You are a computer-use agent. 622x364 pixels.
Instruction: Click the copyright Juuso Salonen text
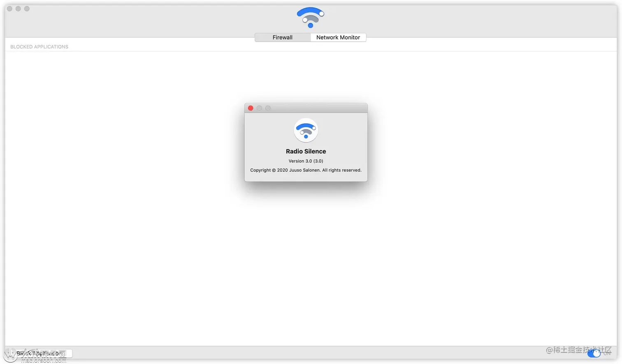pos(306,170)
